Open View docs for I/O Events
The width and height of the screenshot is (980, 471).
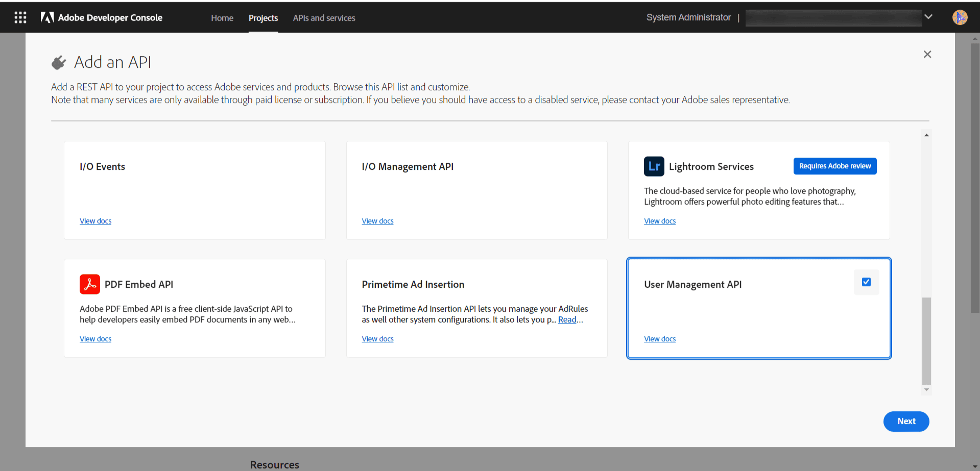pos(95,221)
